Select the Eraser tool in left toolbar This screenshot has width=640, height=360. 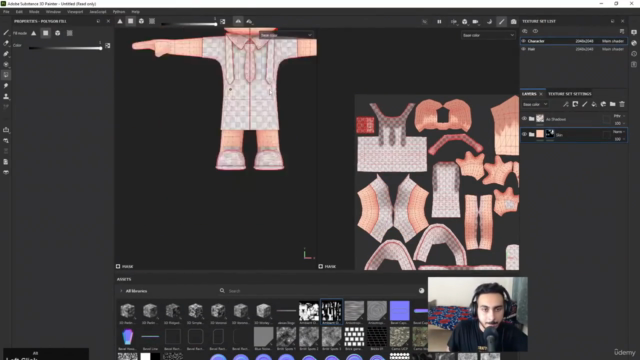(x=6, y=43)
